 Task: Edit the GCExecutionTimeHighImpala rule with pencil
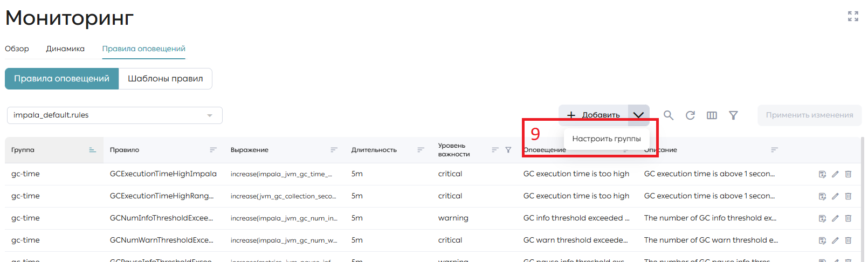coord(835,174)
